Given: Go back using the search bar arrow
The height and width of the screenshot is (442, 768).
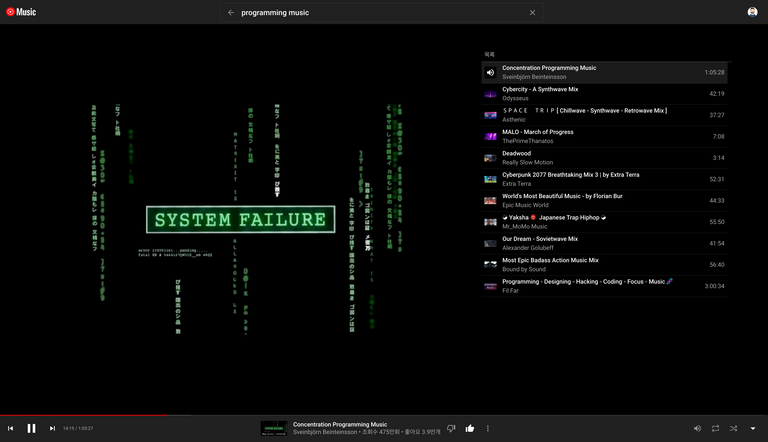Looking at the screenshot, I should tap(231, 13).
